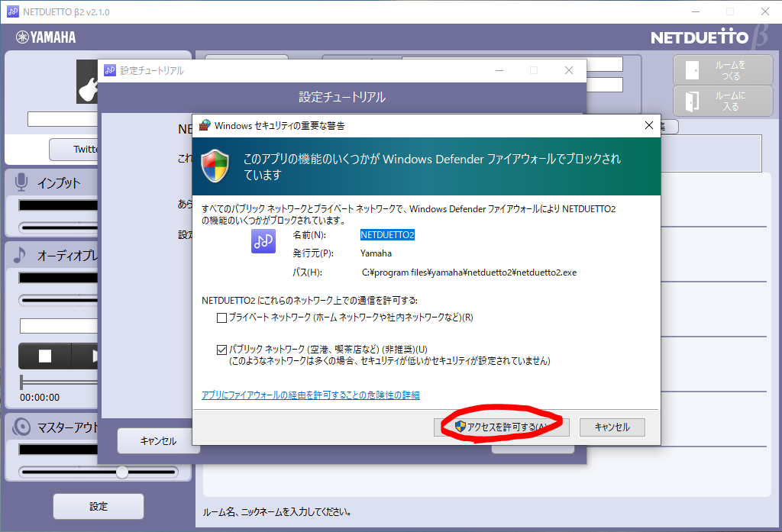
Task: Click the microphone input icon
Action: [21, 182]
